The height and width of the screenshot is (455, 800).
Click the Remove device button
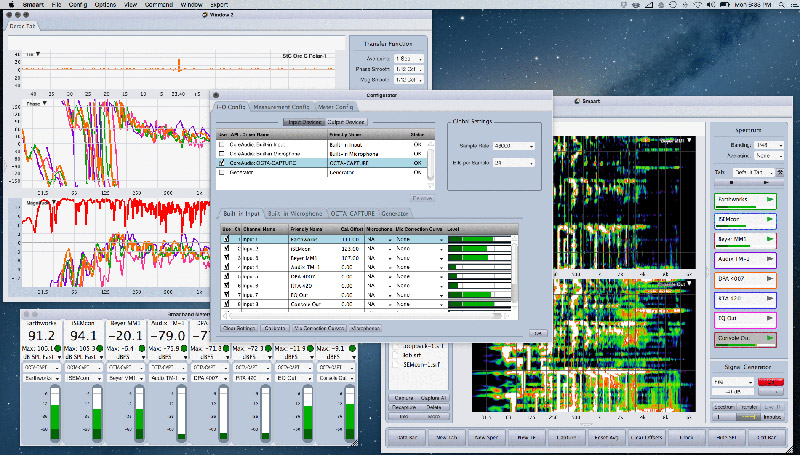422,198
